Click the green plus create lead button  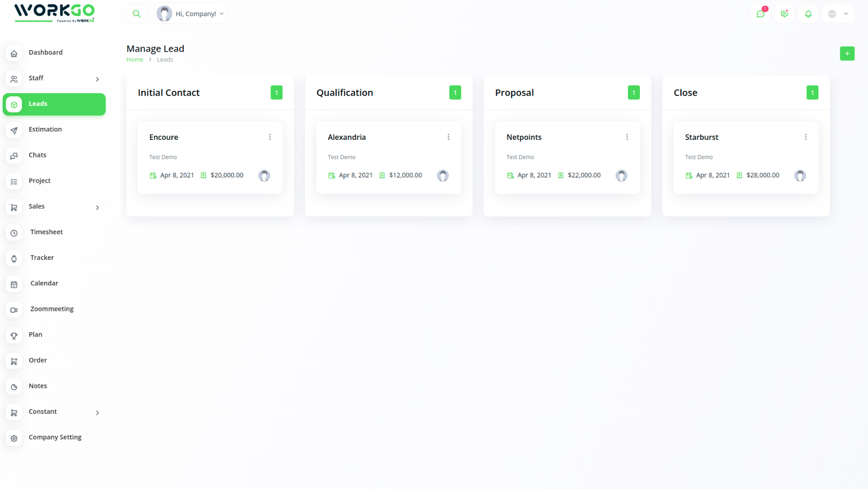click(847, 54)
